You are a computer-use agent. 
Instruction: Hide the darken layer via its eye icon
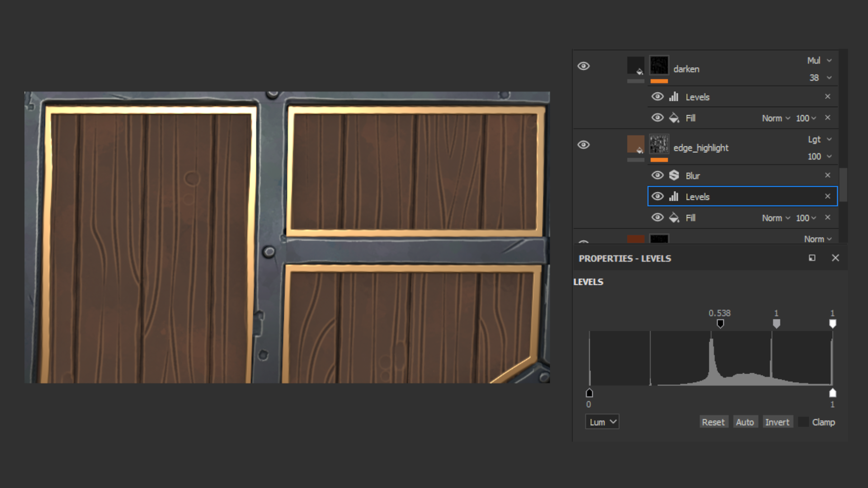pos(584,66)
